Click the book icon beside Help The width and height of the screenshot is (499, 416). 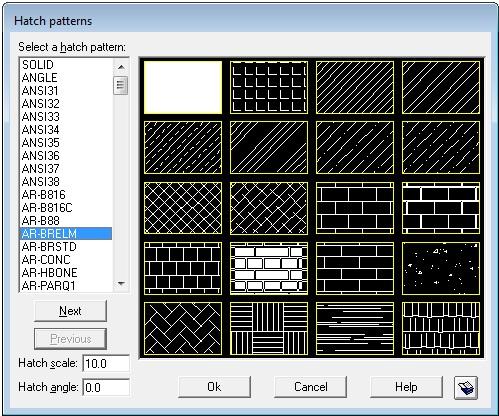[x=466, y=387]
